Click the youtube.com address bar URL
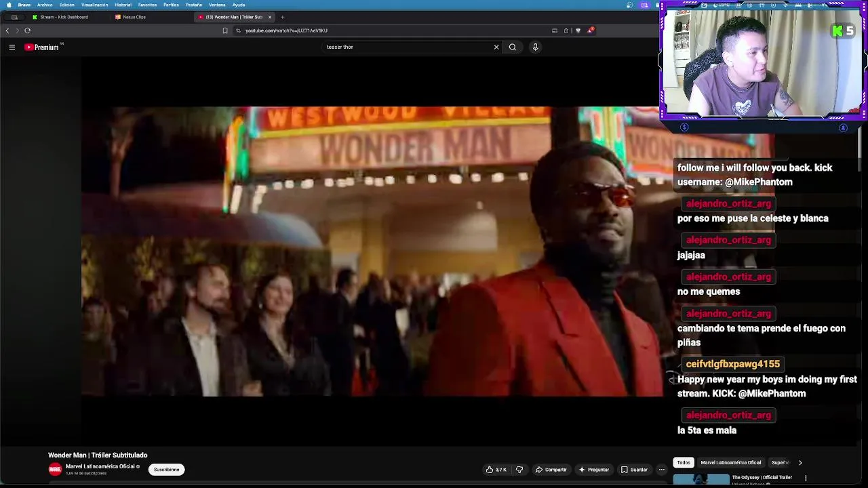 (x=286, y=30)
